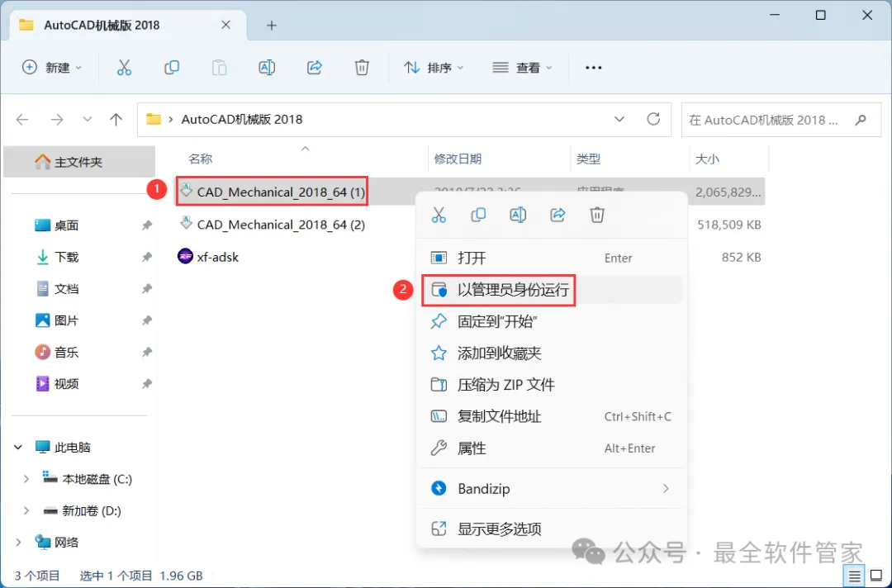Click the toolbar Copy icon
This screenshot has height=588, width=892.
(171, 68)
